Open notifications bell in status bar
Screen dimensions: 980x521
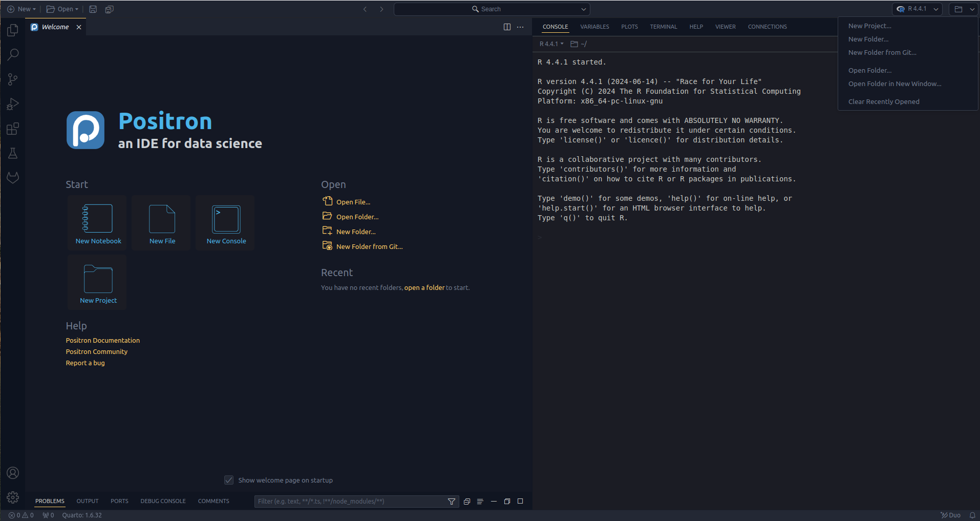tap(972, 515)
